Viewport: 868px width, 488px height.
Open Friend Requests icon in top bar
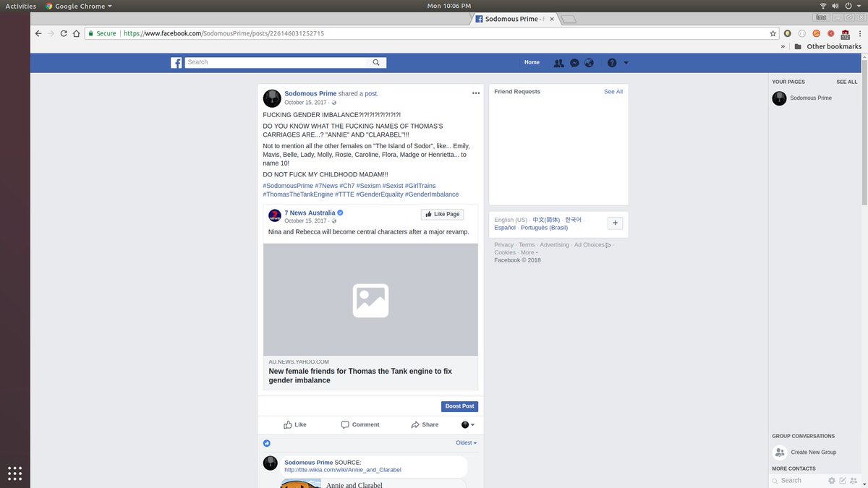pyautogui.click(x=558, y=63)
